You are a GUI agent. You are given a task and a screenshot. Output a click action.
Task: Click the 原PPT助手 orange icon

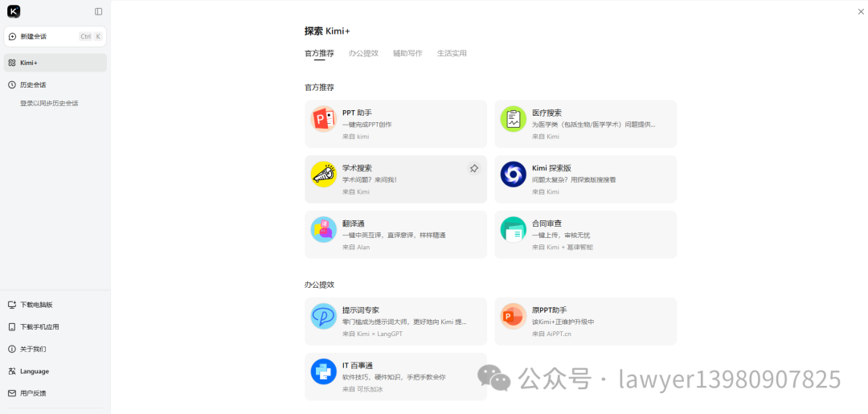pyautogui.click(x=513, y=316)
